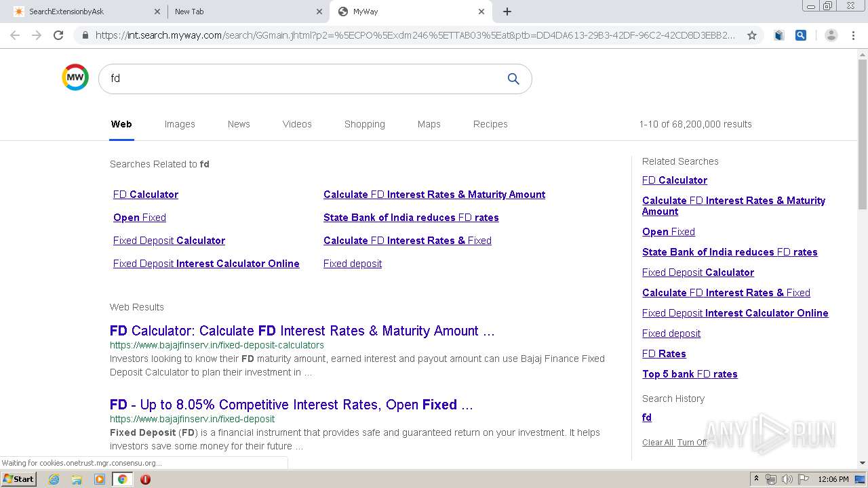Click the taskbar clock 12:06 PM

click(x=833, y=479)
